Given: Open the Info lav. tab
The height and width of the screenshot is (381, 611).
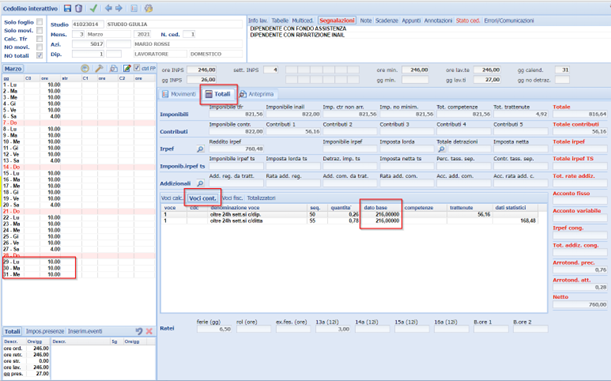Looking at the screenshot, I should pyautogui.click(x=258, y=21).
